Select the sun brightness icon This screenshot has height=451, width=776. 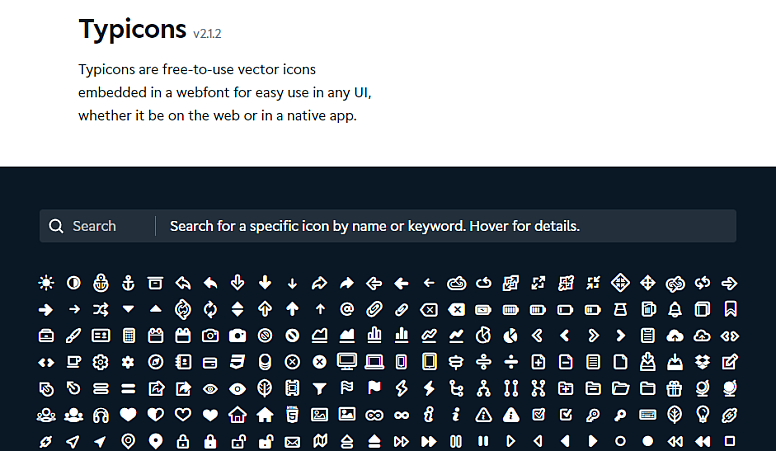pyautogui.click(x=46, y=283)
